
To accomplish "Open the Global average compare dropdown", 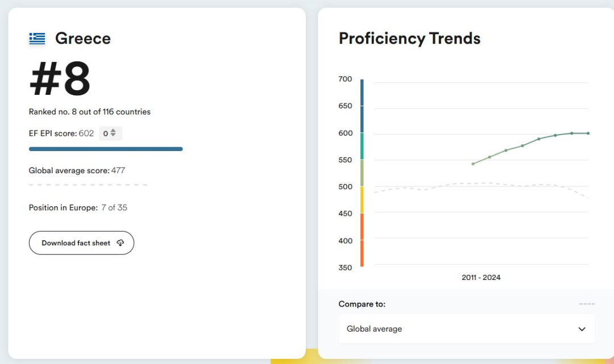I will click(466, 329).
